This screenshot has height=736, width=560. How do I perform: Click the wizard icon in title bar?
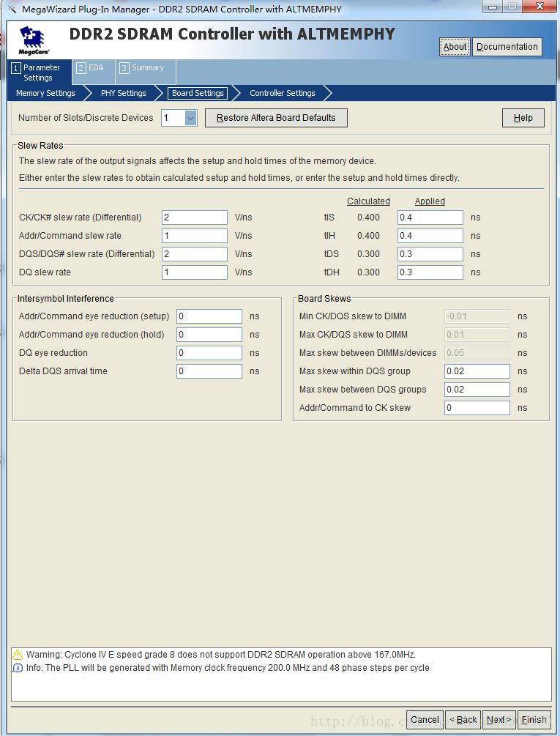tap(12, 9)
